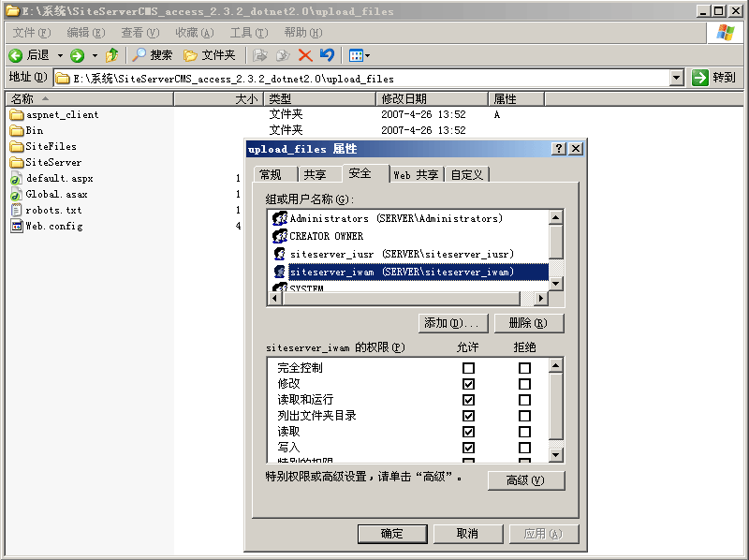Screen dimensions: 749x560
Task: Open the Views button dropdown arrow
Action: (x=367, y=56)
